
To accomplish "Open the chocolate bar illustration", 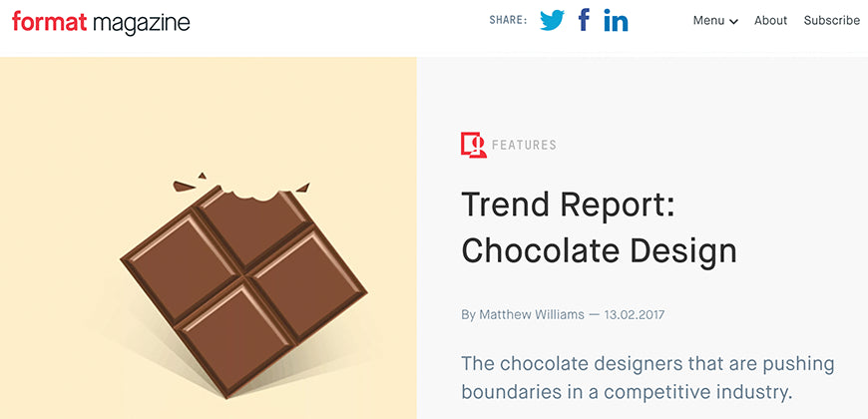I will (x=243, y=288).
